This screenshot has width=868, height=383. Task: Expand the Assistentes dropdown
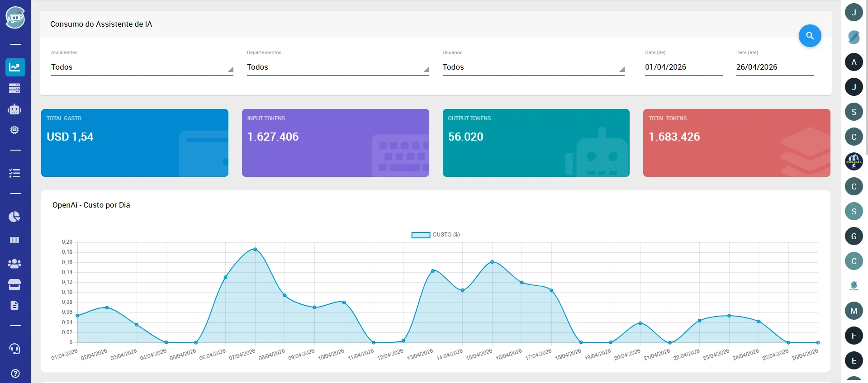click(142, 67)
